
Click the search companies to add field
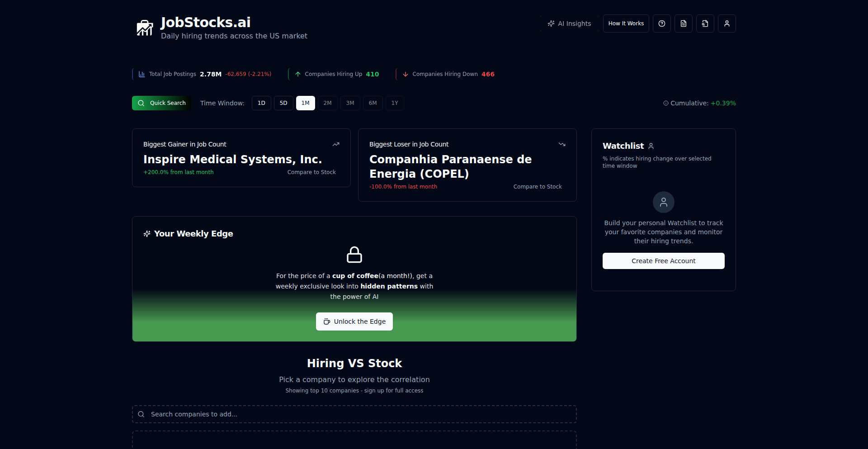coord(354,414)
